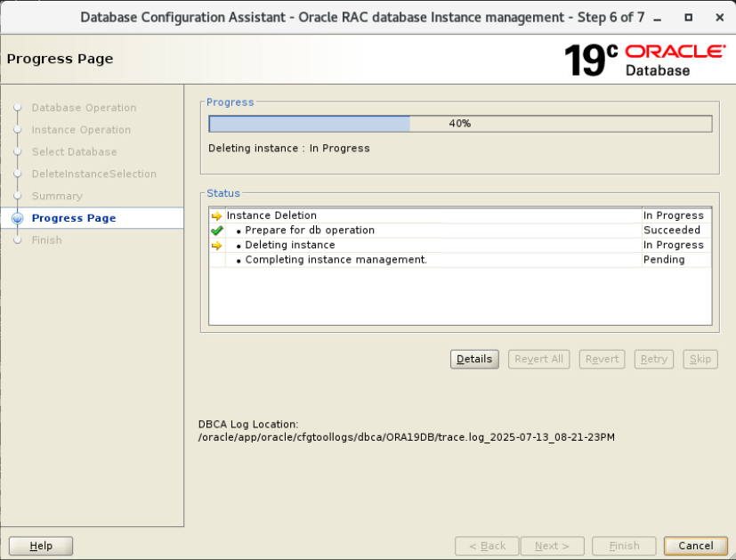Image resolution: width=736 pixels, height=560 pixels.
Task: Select the Instance Operation step
Action: tap(81, 130)
